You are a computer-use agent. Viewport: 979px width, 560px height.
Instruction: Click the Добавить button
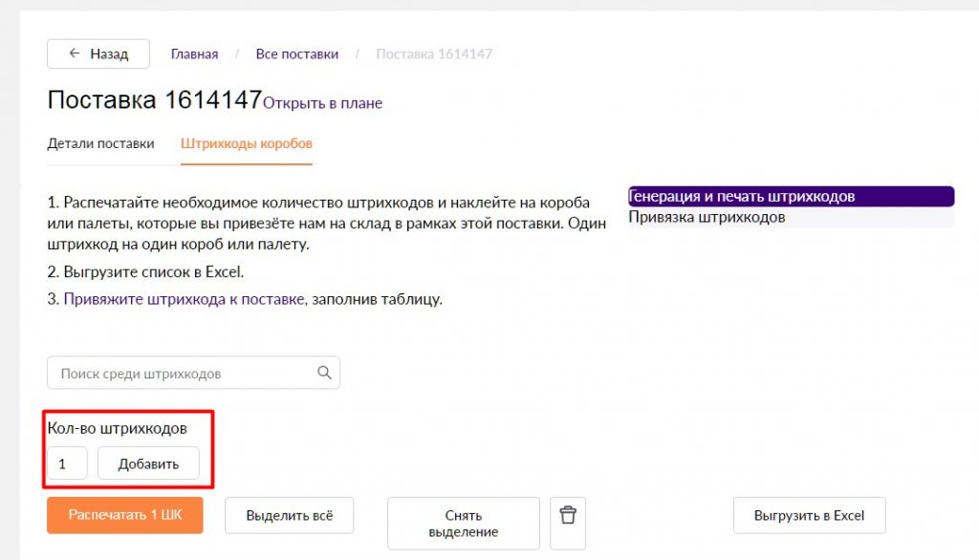(x=148, y=463)
